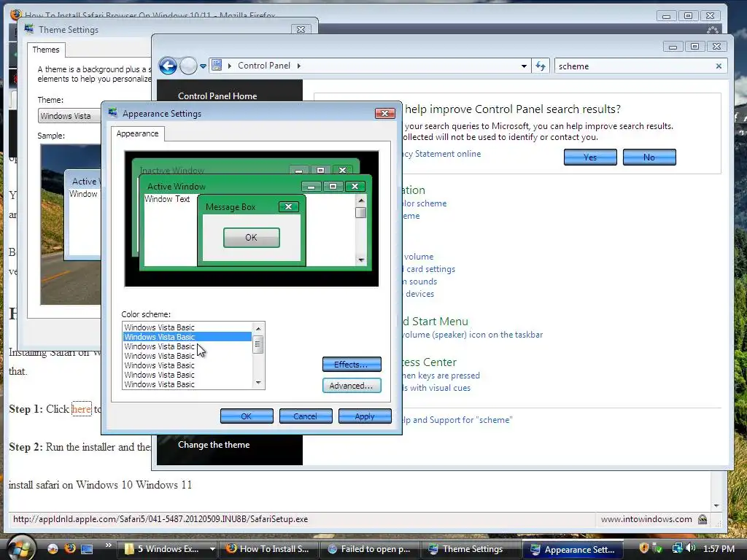The height and width of the screenshot is (560, 747).
Task: Click the Show Desktop quick launch icon
Action: pos(87,549)
